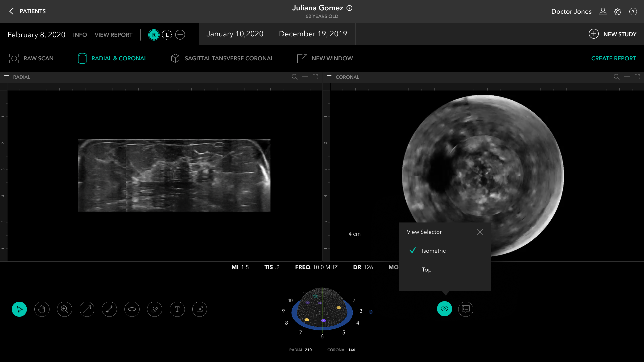Screen dimensions: 644x362
Task: Select the ellipse drawing tool
Action: 132,309
